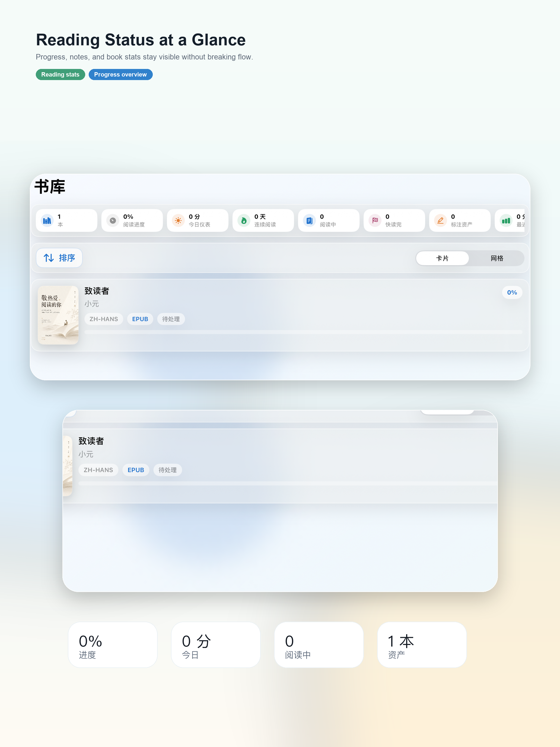Click the ZH-HANS tag in the zoomed card
This screenshot has width=560, height=747.
coord(98,470)
